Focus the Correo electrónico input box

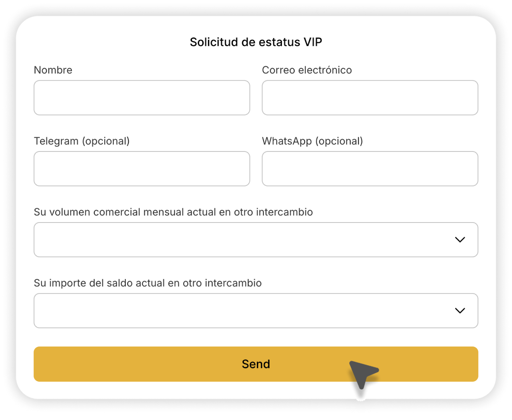pyautogui.click(x=370, y=98)
